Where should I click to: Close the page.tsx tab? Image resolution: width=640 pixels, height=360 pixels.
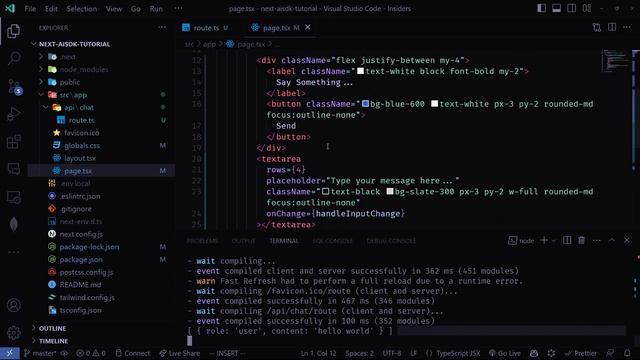pos(308,27)
